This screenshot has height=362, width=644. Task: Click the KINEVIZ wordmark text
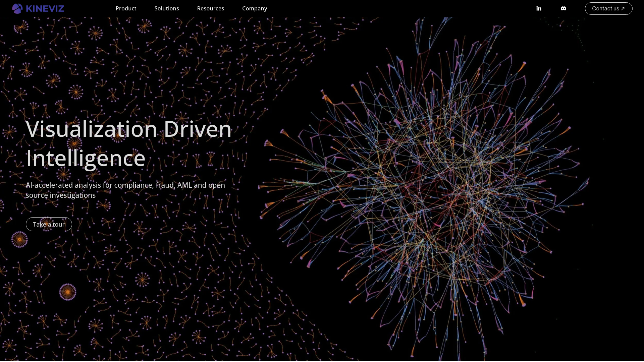pos(45,8)
